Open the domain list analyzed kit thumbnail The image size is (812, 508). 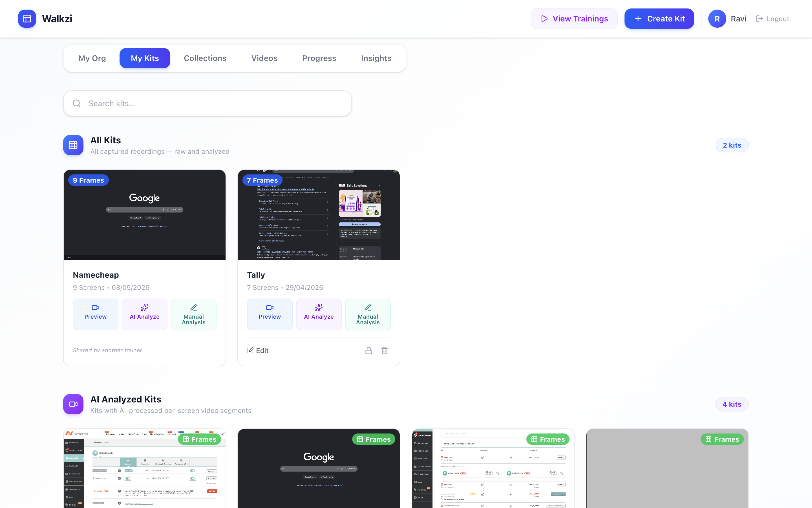click(x=493, y=468)
